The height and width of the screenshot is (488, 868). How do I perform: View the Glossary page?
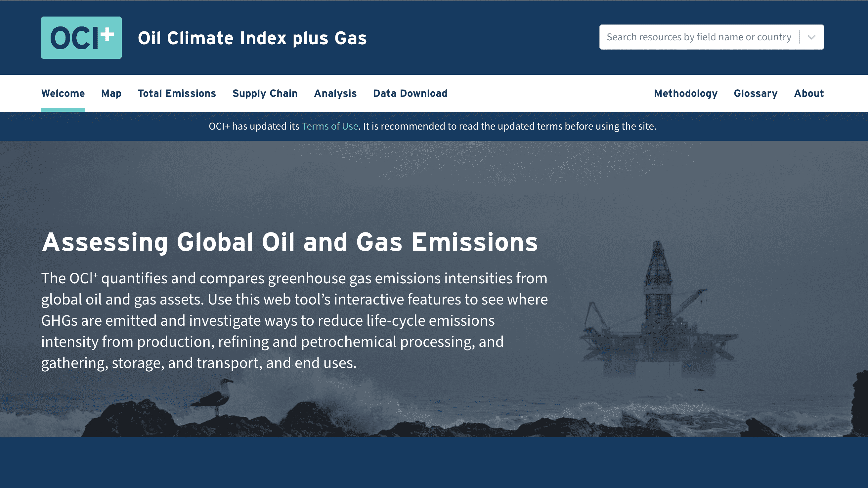coord(756,93)
